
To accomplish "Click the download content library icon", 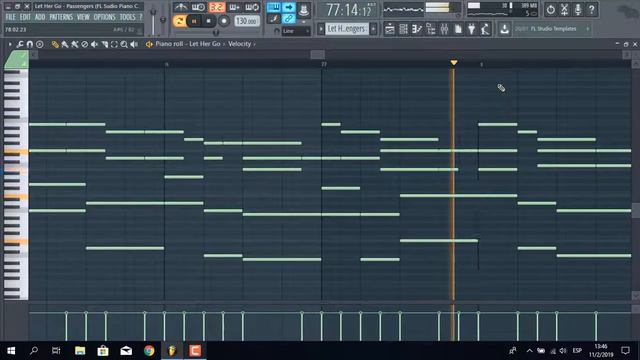I will coord(504,29).
